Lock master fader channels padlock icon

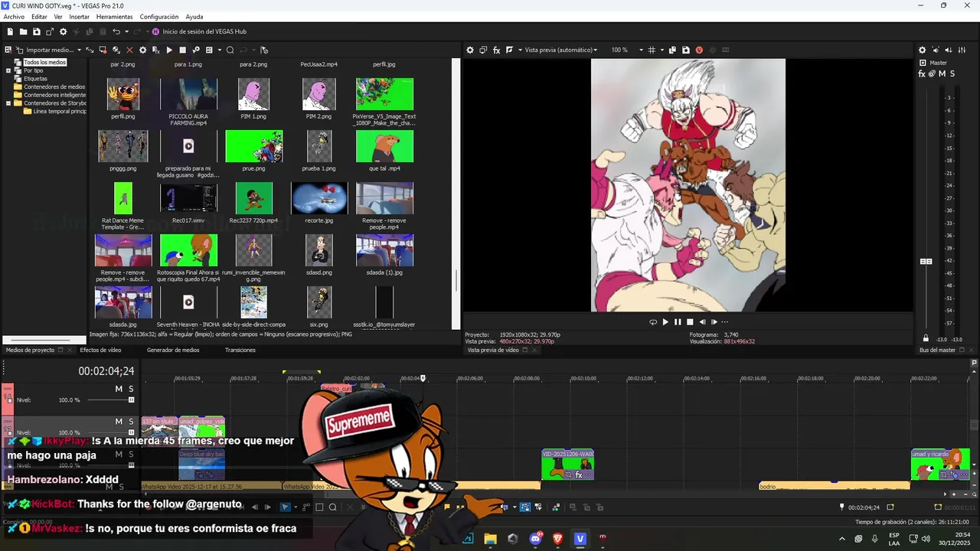[926, 338]
